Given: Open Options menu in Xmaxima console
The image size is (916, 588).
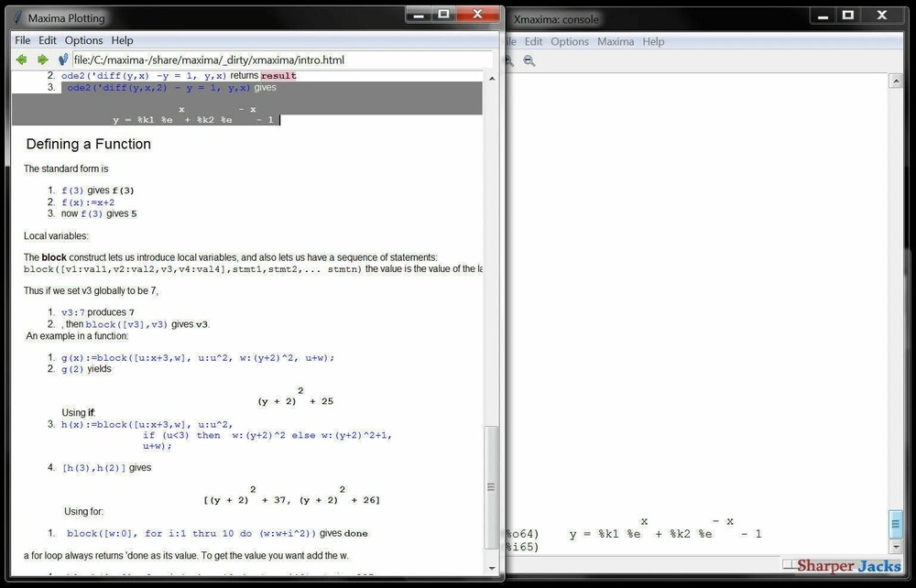Looking at the screenshot, I should [x=570, y=41].
